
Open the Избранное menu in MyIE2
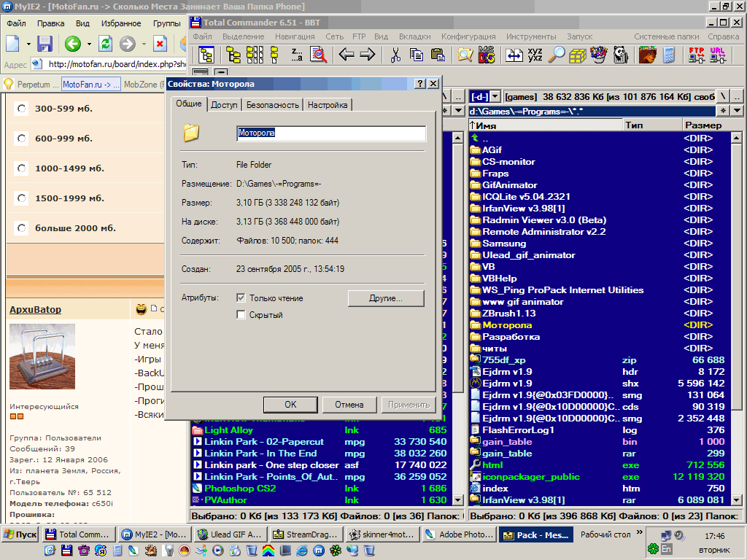[x=121, y=23]
